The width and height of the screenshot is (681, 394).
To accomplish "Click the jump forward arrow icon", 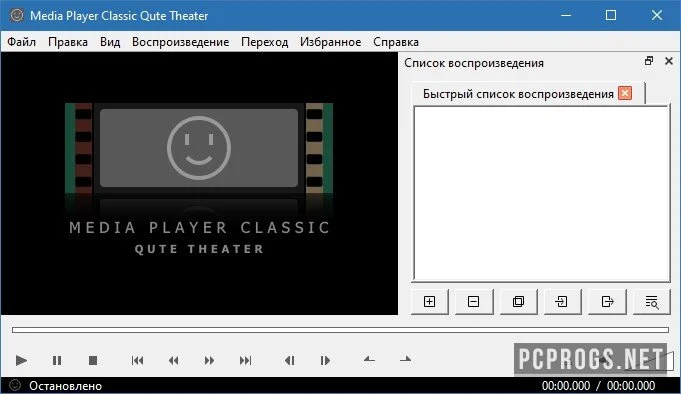I will pos(405,359).
